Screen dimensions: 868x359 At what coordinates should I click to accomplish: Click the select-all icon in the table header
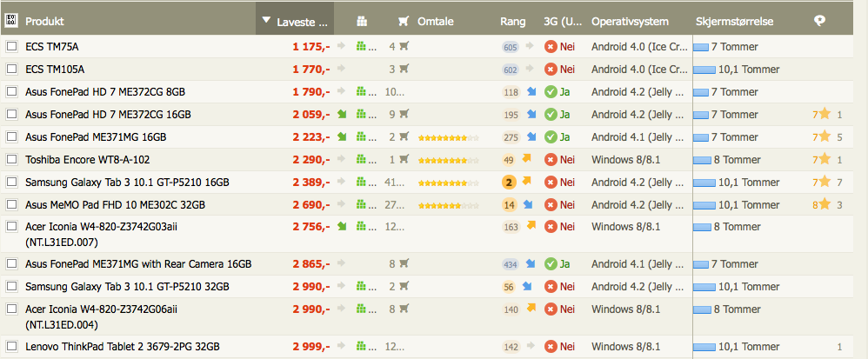click(x=10, y=21)
